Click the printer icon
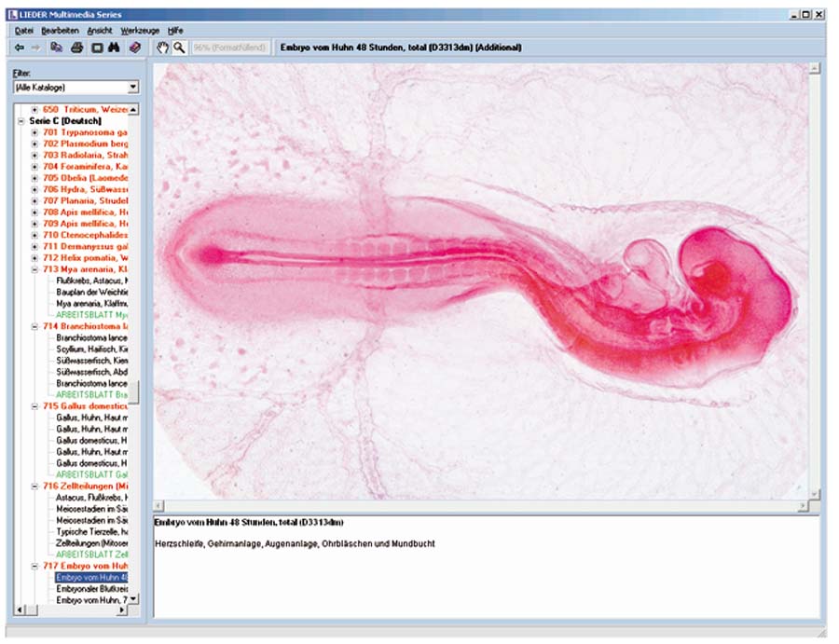Screen dimensions: 839x644 click(76, 47)
